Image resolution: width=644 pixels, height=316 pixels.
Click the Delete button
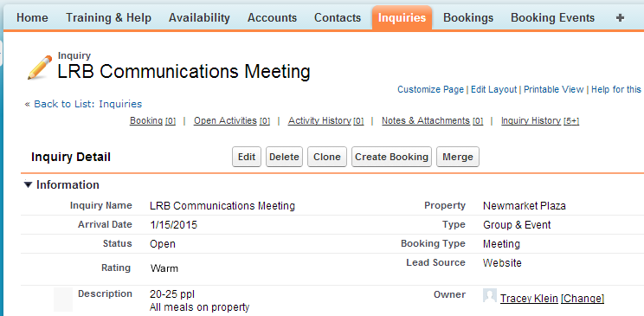point(284,157)
